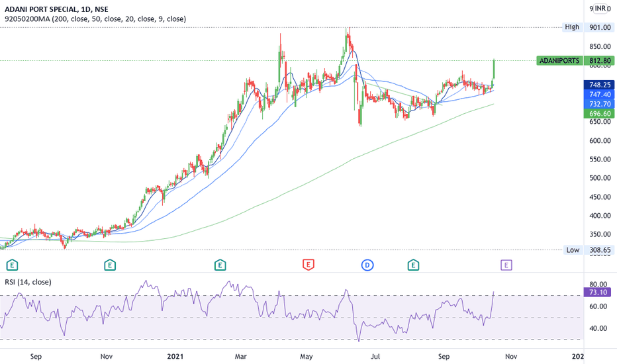Click the green earnings E marker near February
This screenshot has width=617, height=364.
click(220, 265)
